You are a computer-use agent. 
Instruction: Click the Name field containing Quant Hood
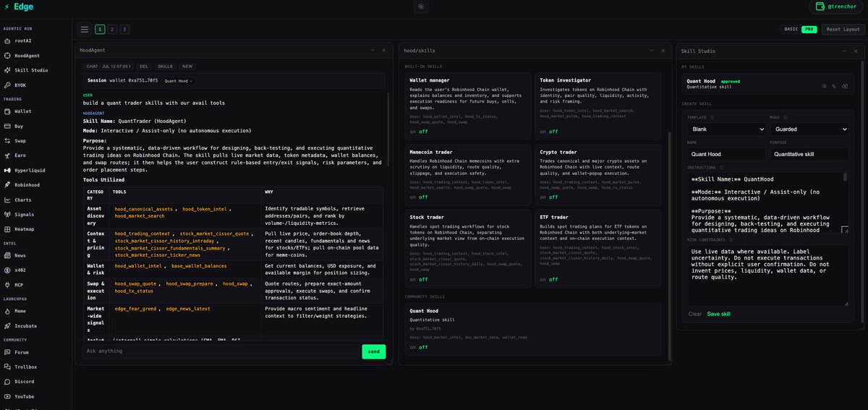click(x=726, y=154)
